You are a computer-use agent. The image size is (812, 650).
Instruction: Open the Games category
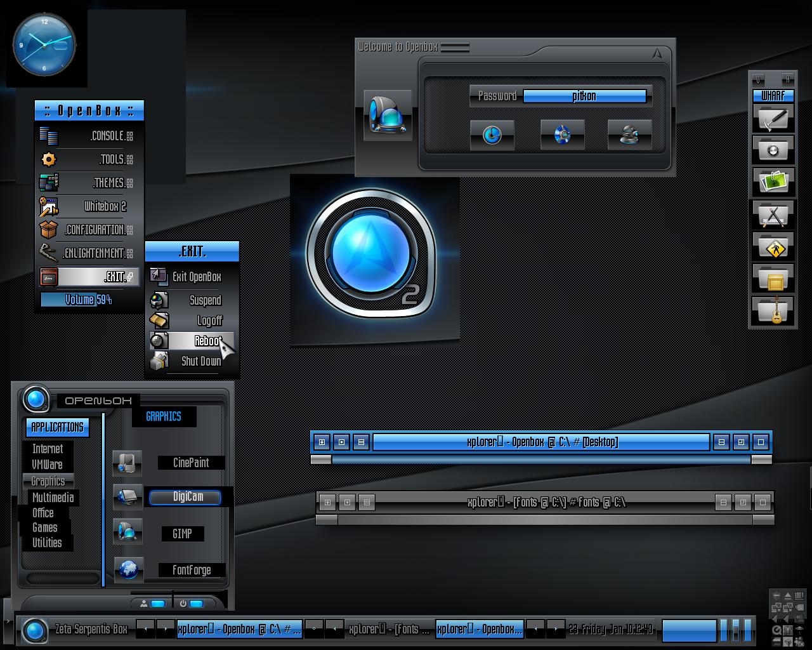coord(45,527)
